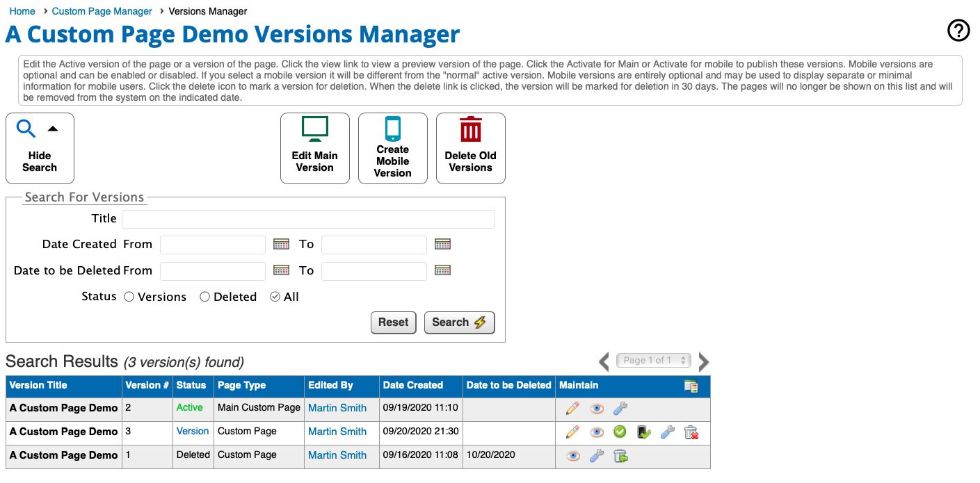Click the Date Created To input field
The width and height of the screenshot is (980, 483).
pyautogui.click(x=374, y=245)
